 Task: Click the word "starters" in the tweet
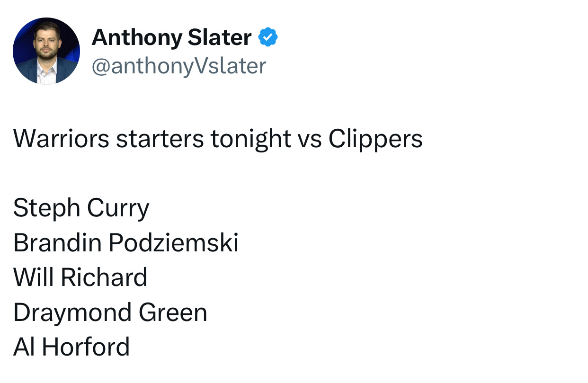[160, 139]
